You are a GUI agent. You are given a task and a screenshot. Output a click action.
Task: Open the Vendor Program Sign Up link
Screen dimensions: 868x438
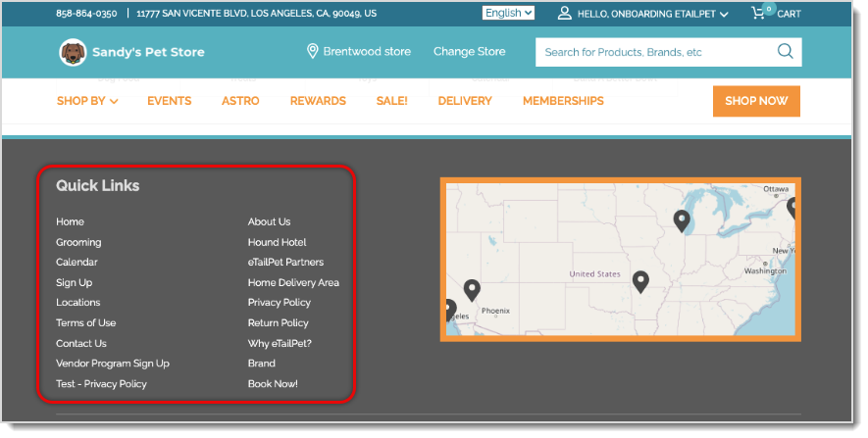[113, 364]
